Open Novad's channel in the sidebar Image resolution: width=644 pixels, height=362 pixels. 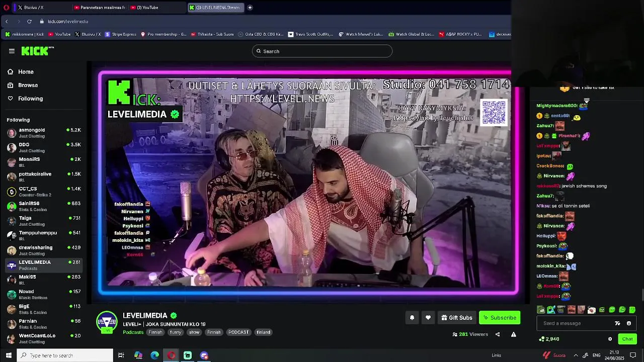point(44,294)
